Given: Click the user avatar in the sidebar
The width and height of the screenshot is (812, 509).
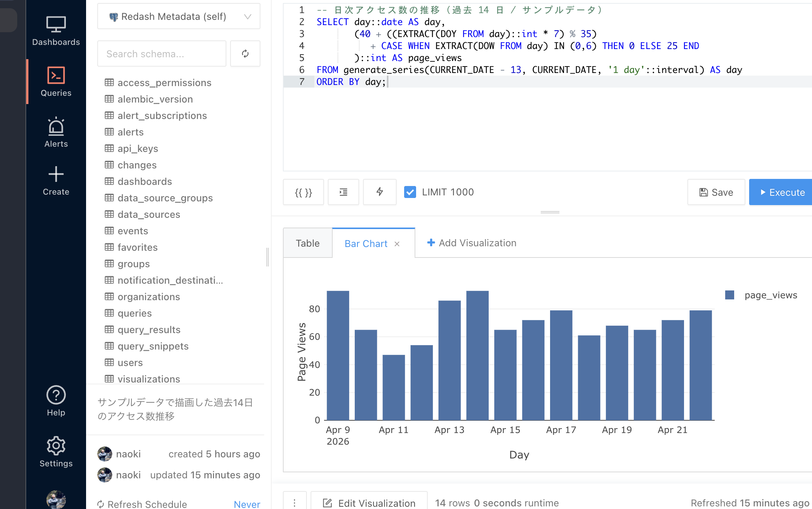Looking at the screenshot, I should tap(56, 500).
